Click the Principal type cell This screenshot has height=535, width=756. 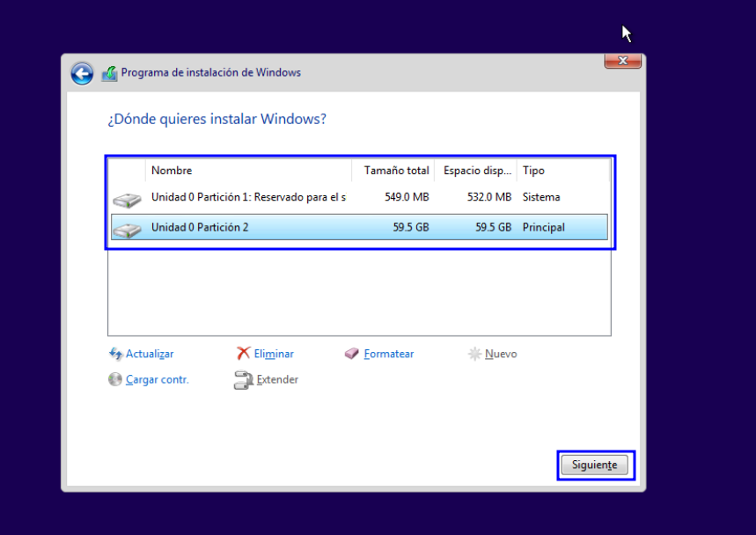click(543, 228)
